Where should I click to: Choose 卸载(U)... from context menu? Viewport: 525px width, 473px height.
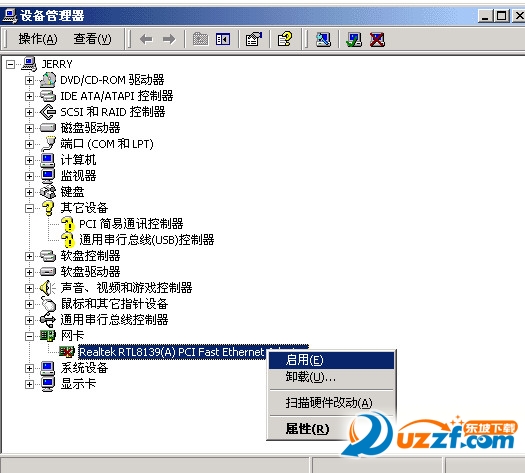pyautogui.click(x=331, y=377)
